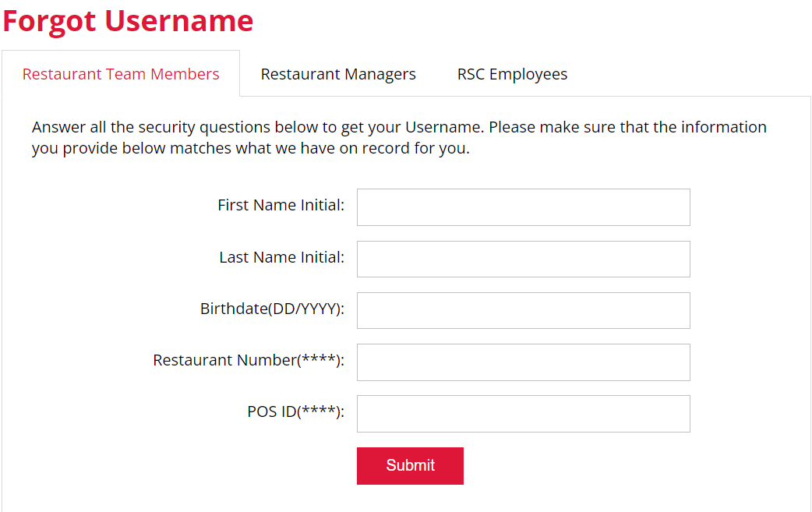Image resolution: width=812 pixels, height=512 pixels.
Task: Focus the First Name Initial input box
Action: (x=523, y=207)
